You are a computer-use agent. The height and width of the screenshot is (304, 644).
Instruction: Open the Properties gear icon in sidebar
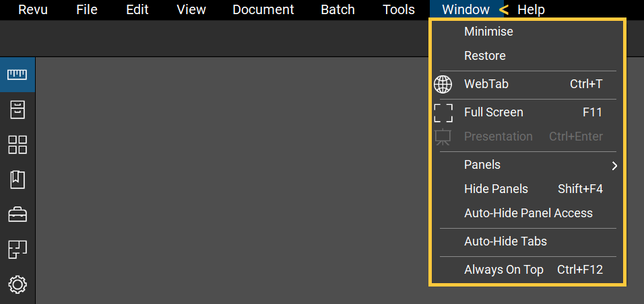17,284
